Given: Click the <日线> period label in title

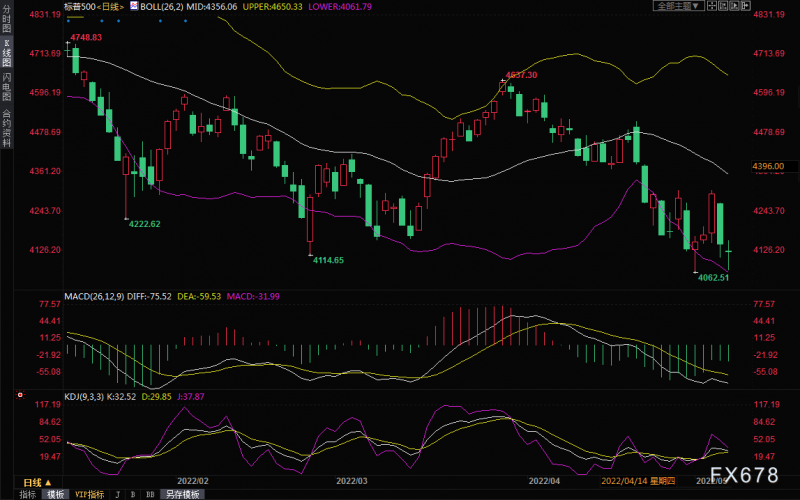Looking at the screenshot, I should 110,7.
